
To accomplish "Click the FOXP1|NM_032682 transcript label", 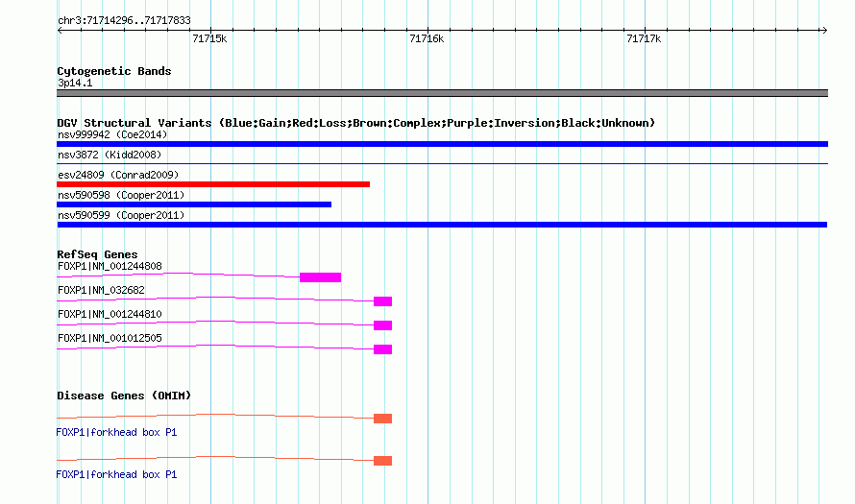I will (x=101, y=291).
